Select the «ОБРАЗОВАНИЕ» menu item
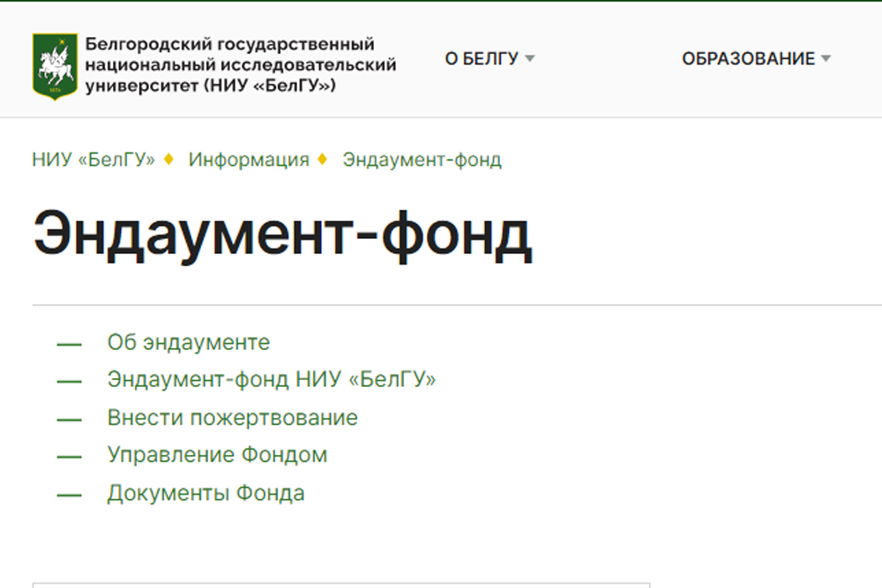Image resolution: width=882 pixels, height=588 pixels. click(749, 58)
